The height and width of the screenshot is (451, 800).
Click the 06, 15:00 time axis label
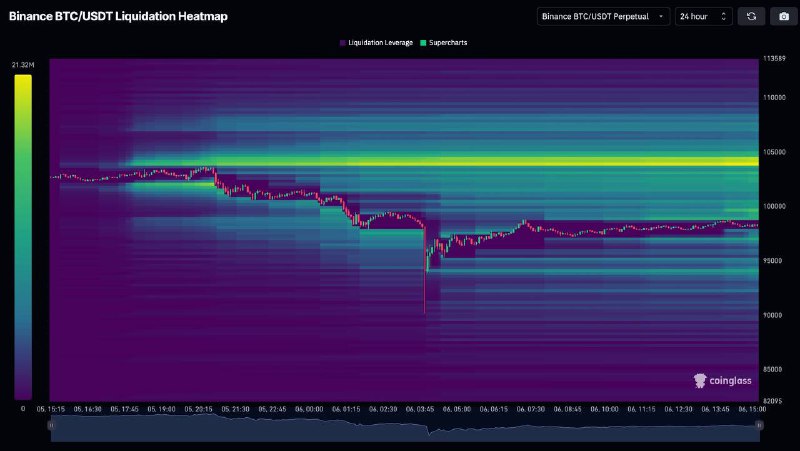pyautogui.click(x=752, y=409)
